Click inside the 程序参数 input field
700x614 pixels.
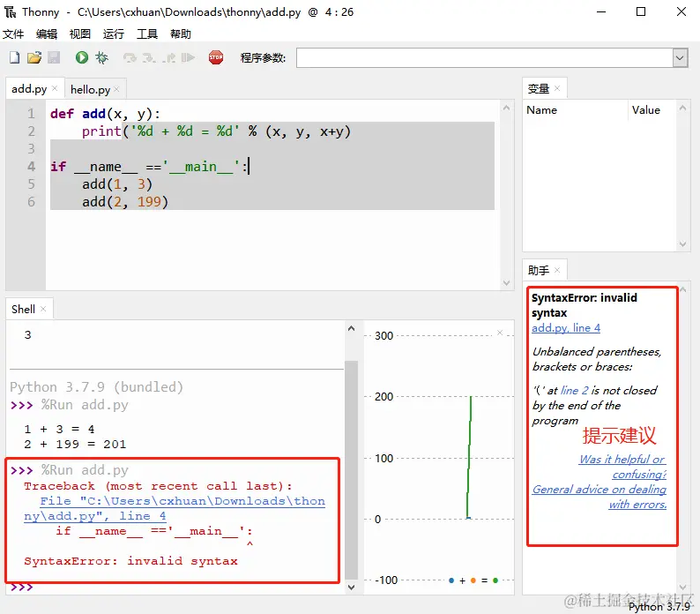484,58
